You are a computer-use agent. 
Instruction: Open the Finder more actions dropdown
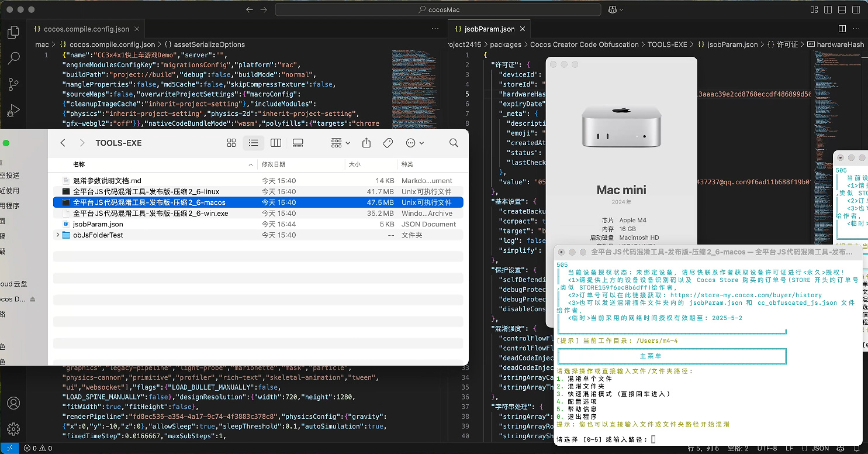(x=414, y=143)
